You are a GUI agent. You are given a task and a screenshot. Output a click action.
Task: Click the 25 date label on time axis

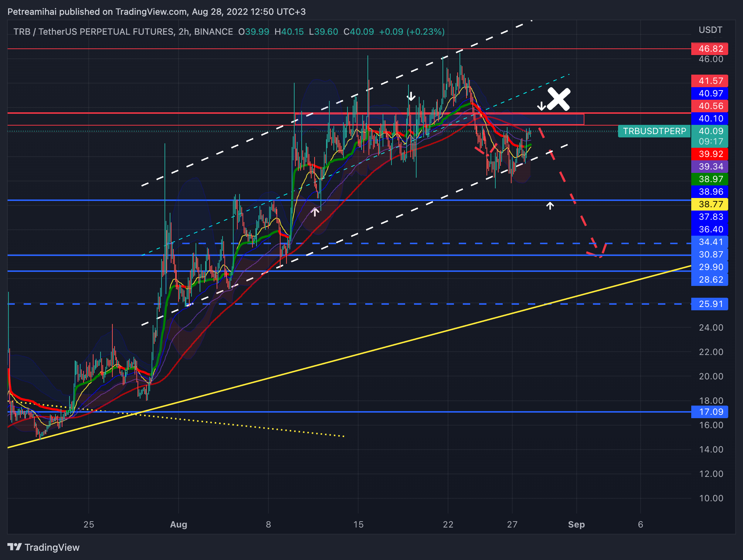(89, 525)
